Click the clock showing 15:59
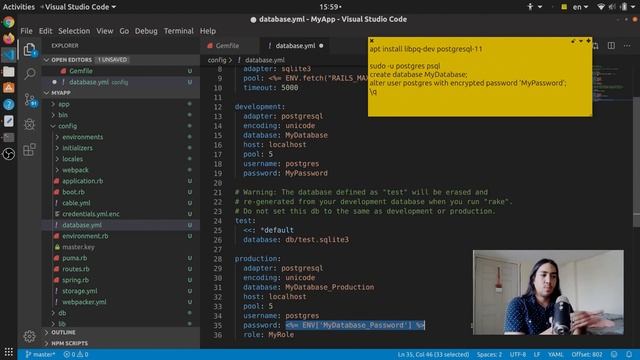The width and height of the screenshot is (640, 360). (330, 7)
